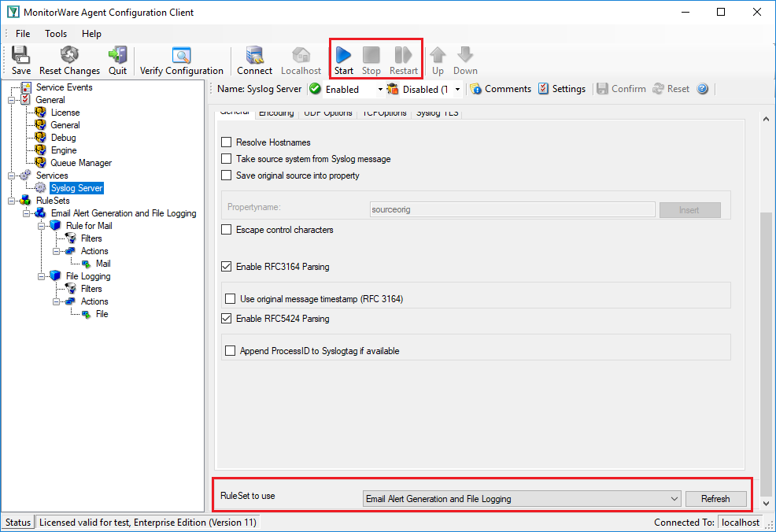The width and height of the screenshot is (776, 532).
Task: Select the Debug node in the tree
Action: point(63,138)
